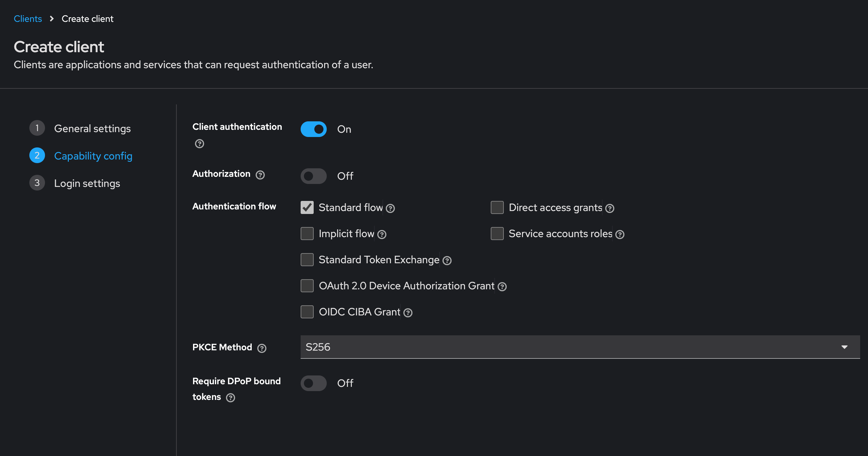View the Implicit flow help icon
Viewport: 868px width, 456px height.
click(382, 234)
